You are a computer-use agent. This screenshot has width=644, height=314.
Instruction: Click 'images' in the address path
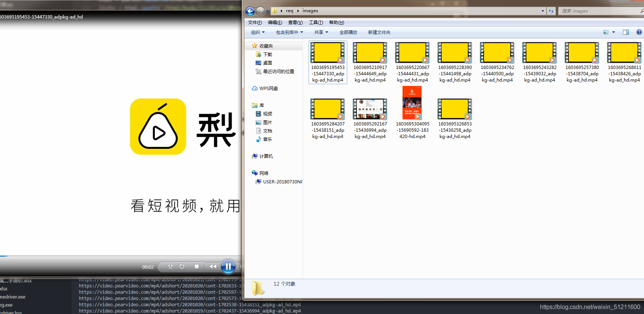pos(310,11)
